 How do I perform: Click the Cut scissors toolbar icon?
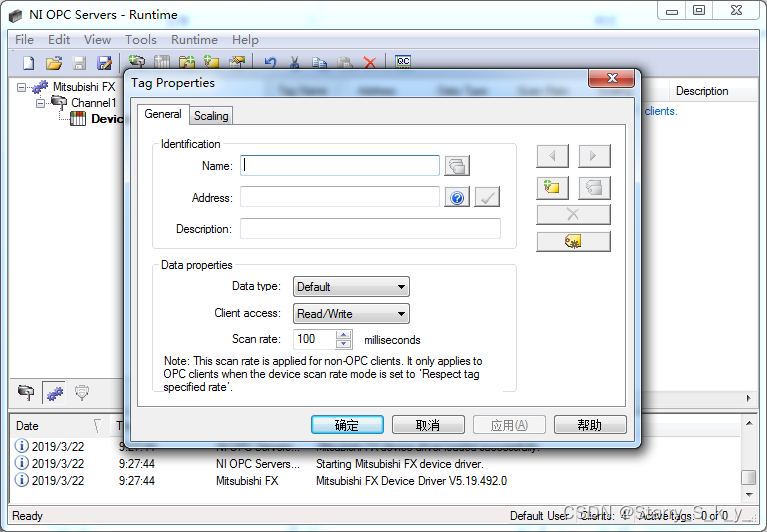coord(294,62)
